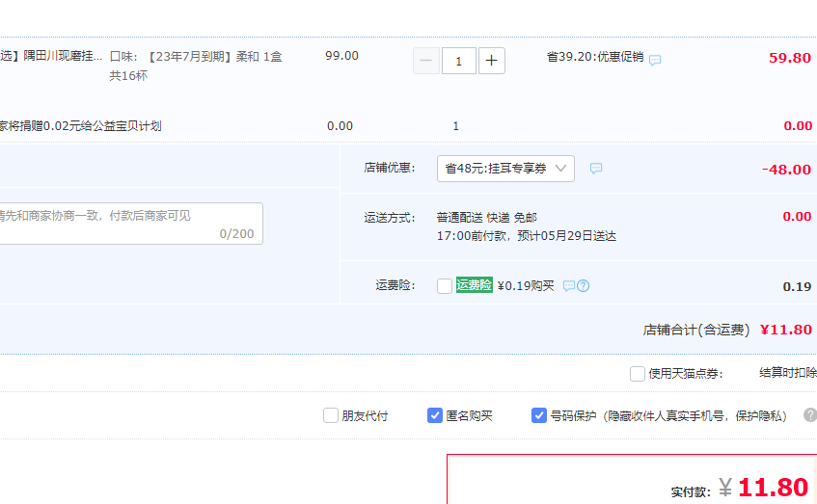Image resolution: width=817 pixels, height=504 pixels.
Task: Click the seller message input box
Action: point(130,224)
